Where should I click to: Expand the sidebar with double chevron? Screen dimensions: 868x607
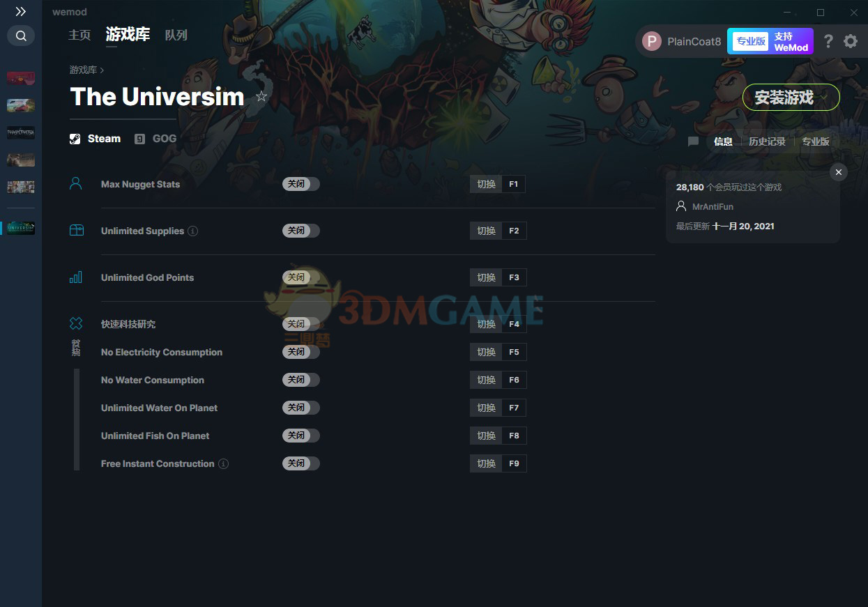point(21,12)
